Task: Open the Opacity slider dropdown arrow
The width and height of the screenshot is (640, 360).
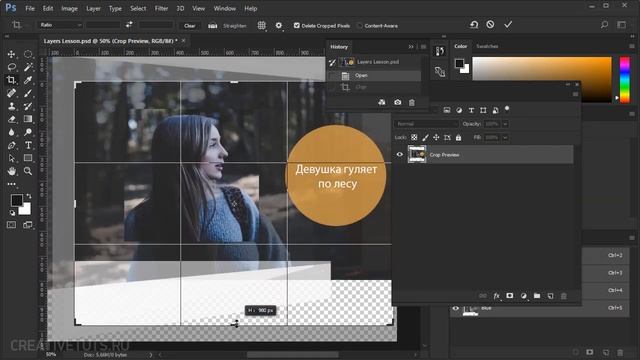Action: click(x=505, y=124)
